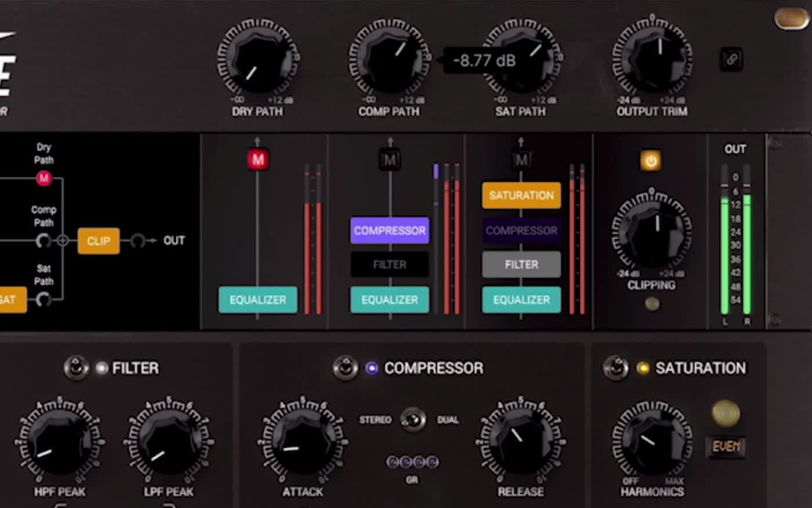Viewport: 812px width, 508px height.
Task: Select the dark FILTER module in comp channel
Action: click(390, 264)
